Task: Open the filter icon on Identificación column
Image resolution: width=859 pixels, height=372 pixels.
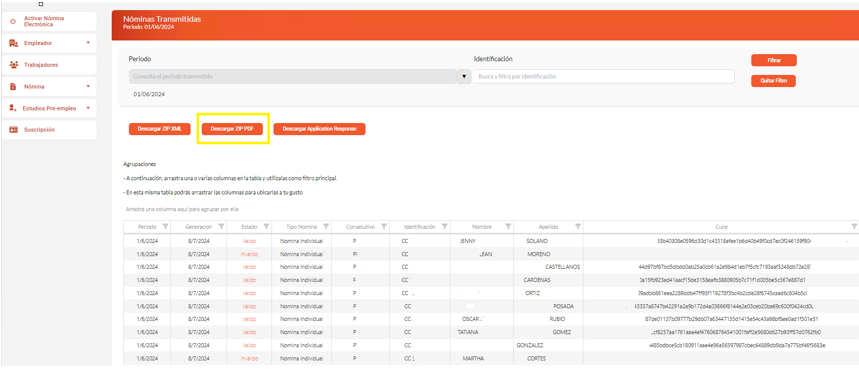Action: click(445, 226)
